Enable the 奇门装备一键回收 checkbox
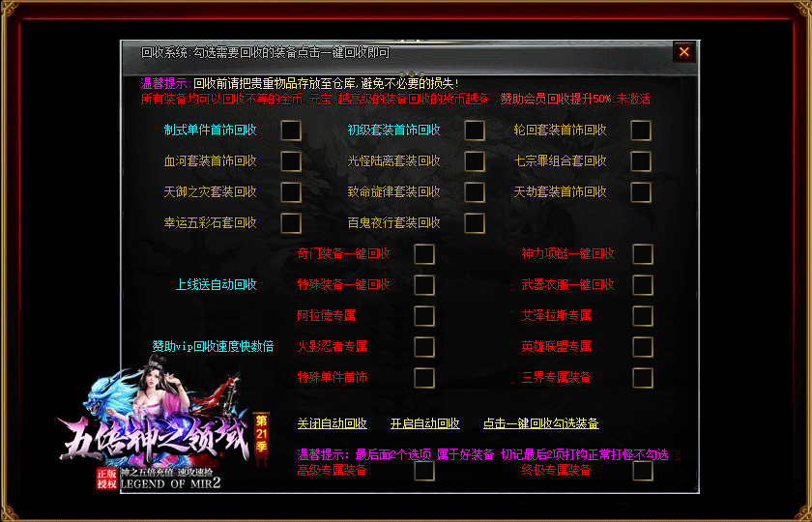Viewport: 812px width, 522px height. [424, 254]
